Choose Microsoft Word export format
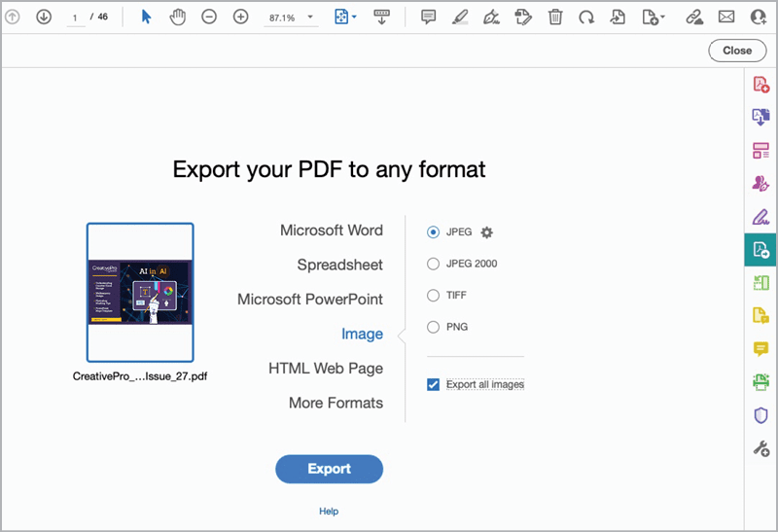Image resolution: width=778 pixels, height=532 pixels. tap(332, 231)
